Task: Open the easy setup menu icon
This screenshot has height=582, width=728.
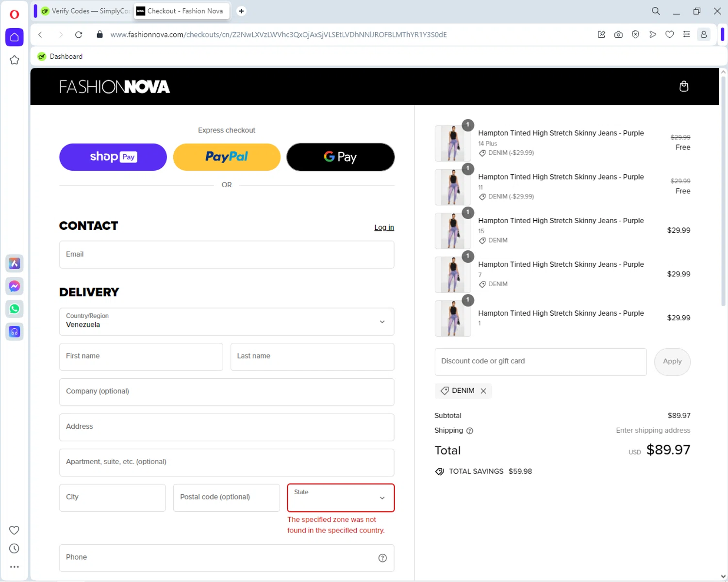Action: pos(687,34)
